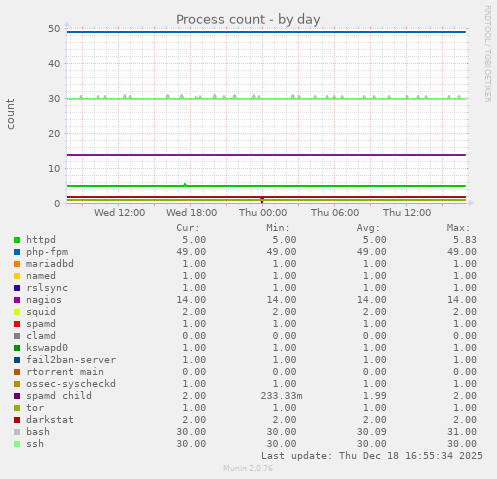Click the named yellow legend swatch
Image resolution: width=497 pixels, height=479 pixels.
click(x=17, y=276)
